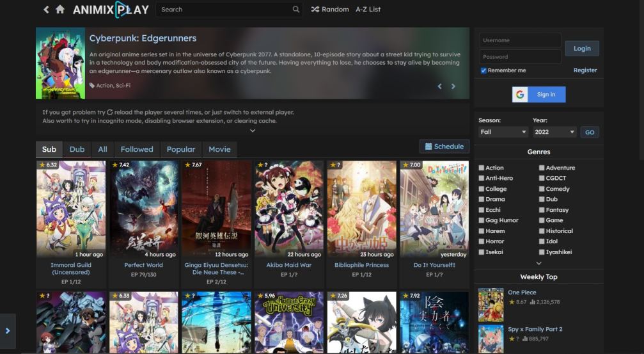
Task: Open the Schedule calendar
Action: (x=444, y=147)
